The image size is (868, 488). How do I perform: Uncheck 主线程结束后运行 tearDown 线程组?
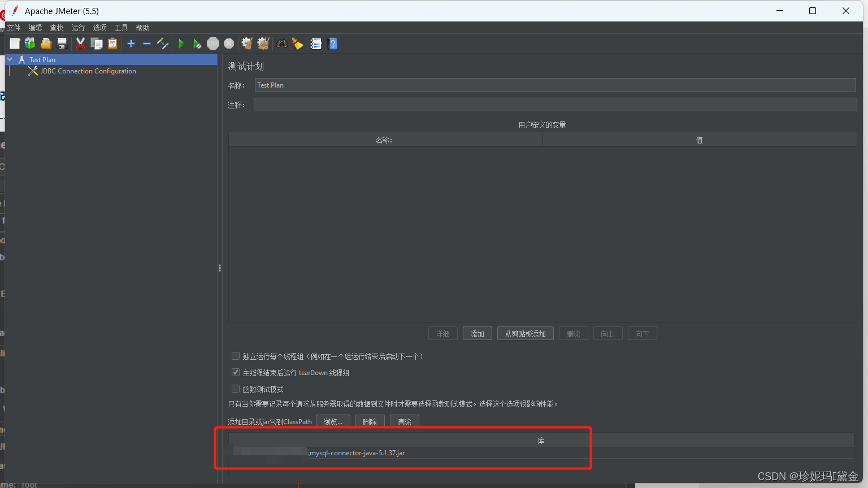tap(236, 372)
